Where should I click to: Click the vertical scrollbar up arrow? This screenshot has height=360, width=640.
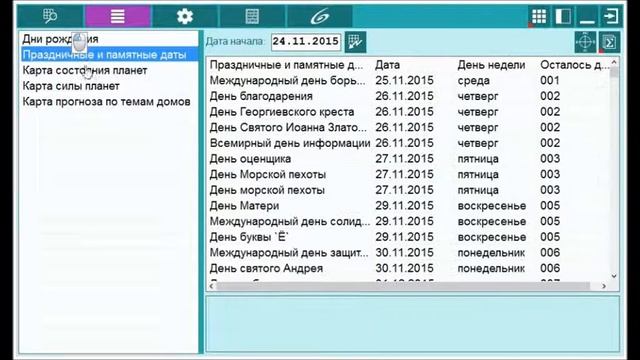tap(614, 62)
